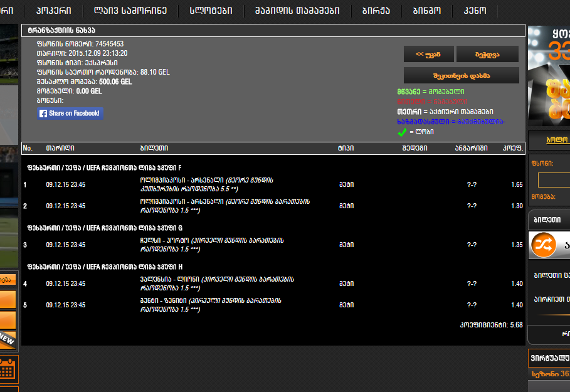The height and width of the screenshot is (392, 570).
Task: Click the ფსონი input field
Action: click(558, 180)
